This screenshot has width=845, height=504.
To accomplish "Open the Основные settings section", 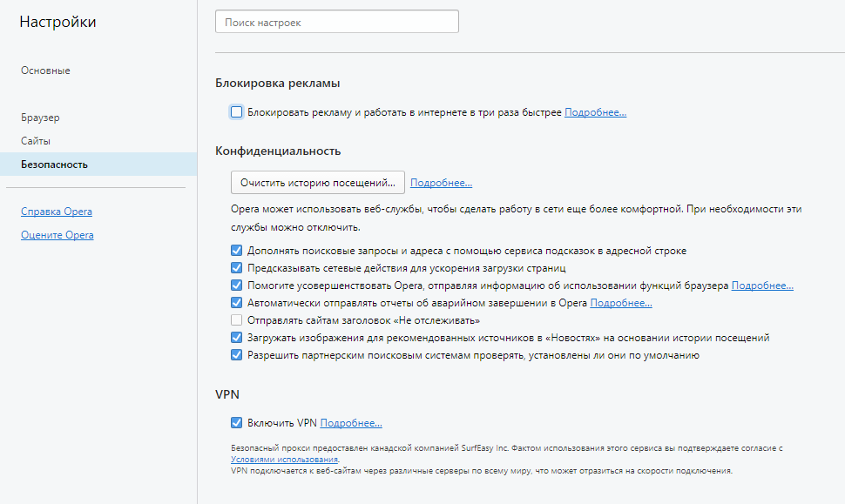I will click(x=45, y=71).
